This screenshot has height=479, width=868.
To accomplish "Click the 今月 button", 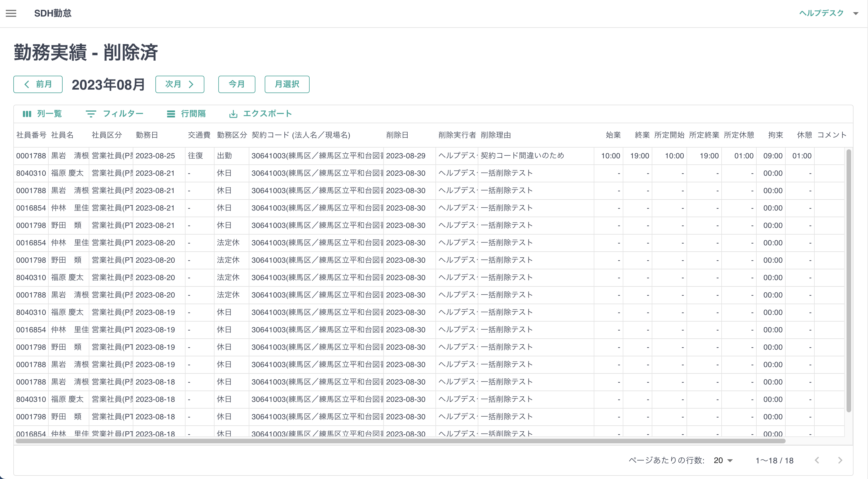I will pos(237,84).
